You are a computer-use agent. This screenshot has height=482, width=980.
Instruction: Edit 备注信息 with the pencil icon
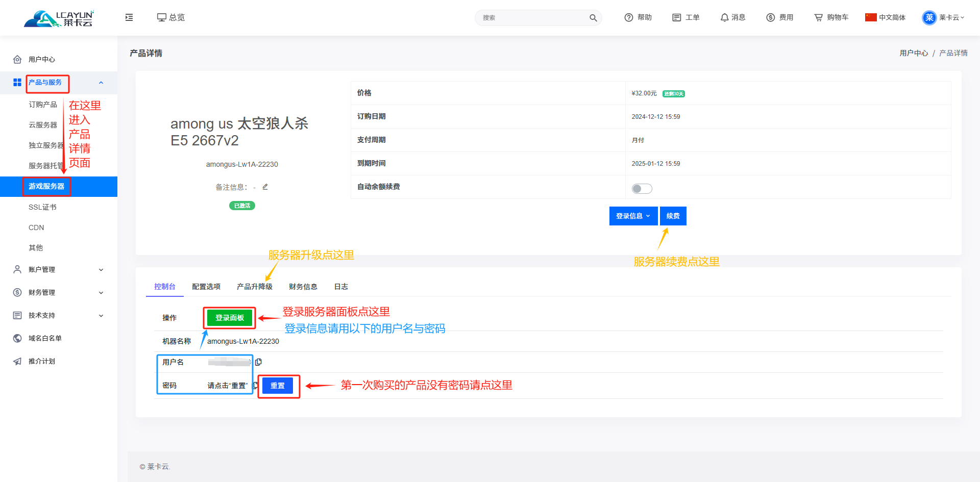coord(265,187)
